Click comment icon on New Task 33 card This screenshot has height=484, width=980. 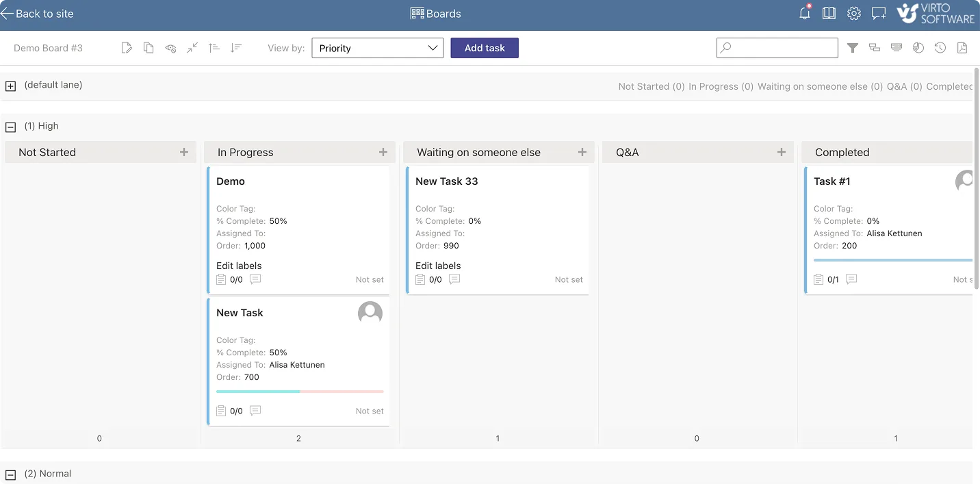coord(454,279)
